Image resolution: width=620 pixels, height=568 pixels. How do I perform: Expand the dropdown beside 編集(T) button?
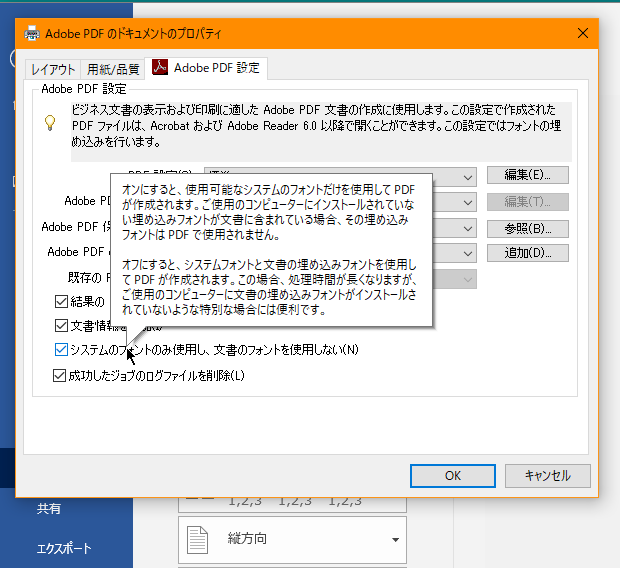click(468, 203)
